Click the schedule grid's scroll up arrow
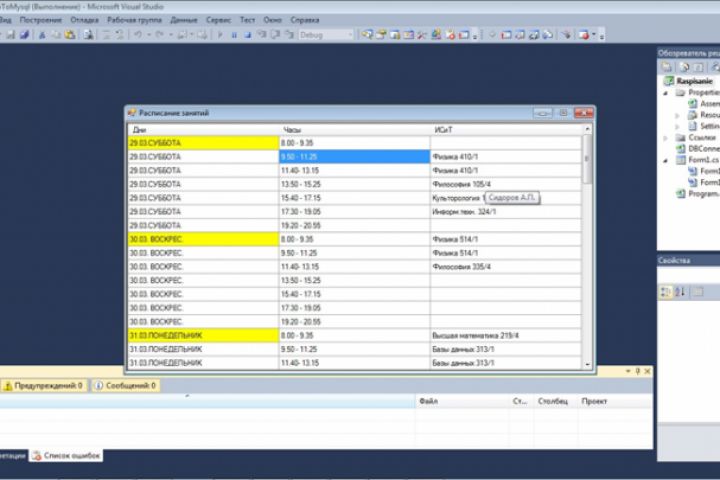This screenshot has height=480, width=720. pyautogui.click(x=587, y=130)
